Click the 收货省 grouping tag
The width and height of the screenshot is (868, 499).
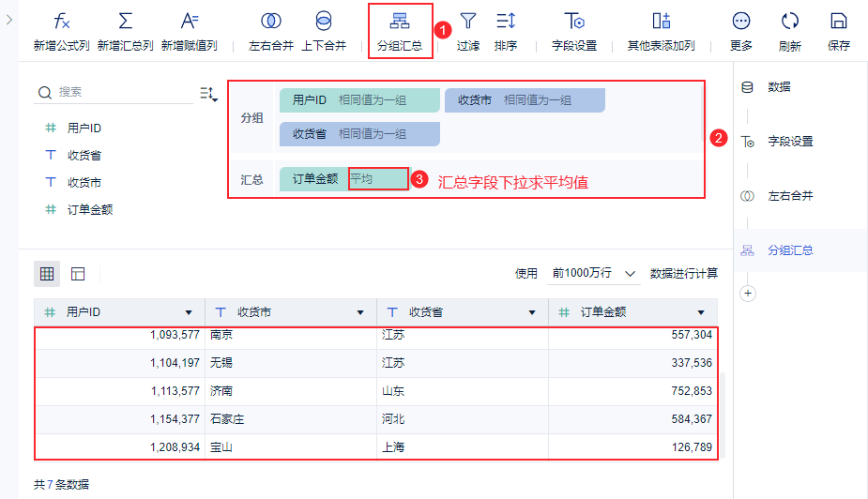coord(359,134)
